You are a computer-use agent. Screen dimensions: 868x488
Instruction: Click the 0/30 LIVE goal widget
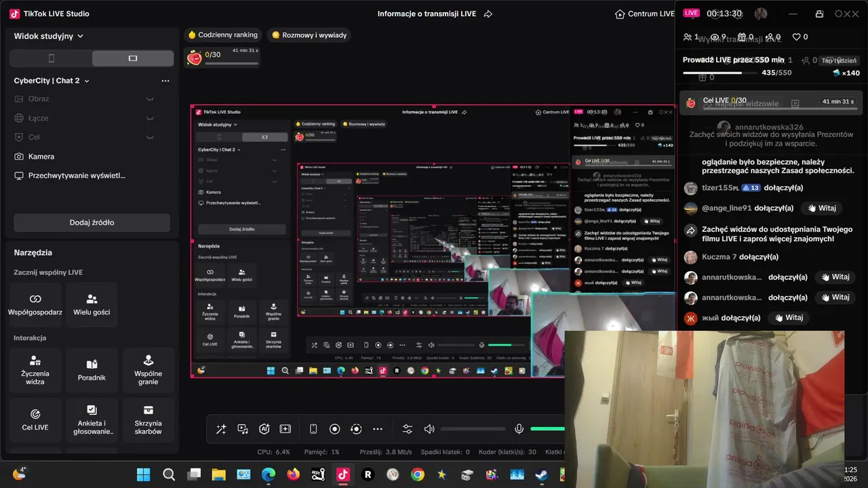click(x=222, y=57)
